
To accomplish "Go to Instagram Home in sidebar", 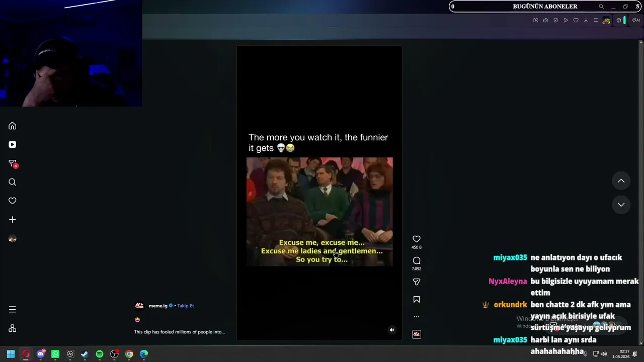I will (x=13, y=126).
